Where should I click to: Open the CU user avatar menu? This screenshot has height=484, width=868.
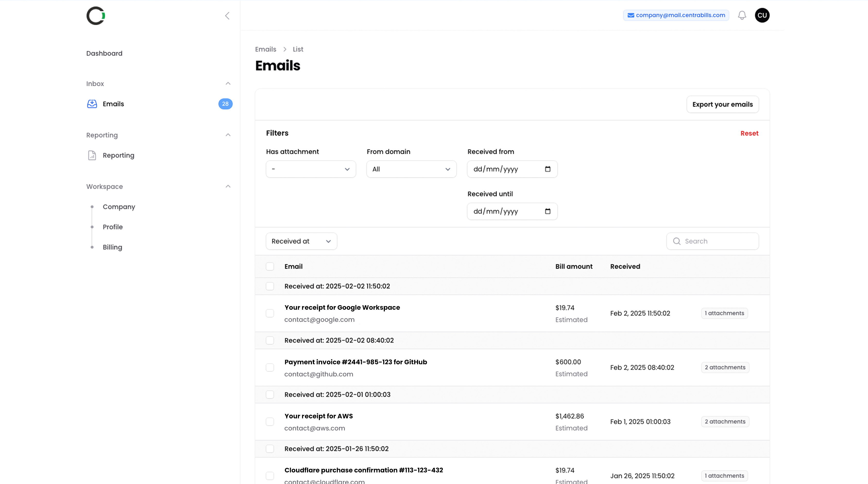pyautogui.click(x=762, y=15)
